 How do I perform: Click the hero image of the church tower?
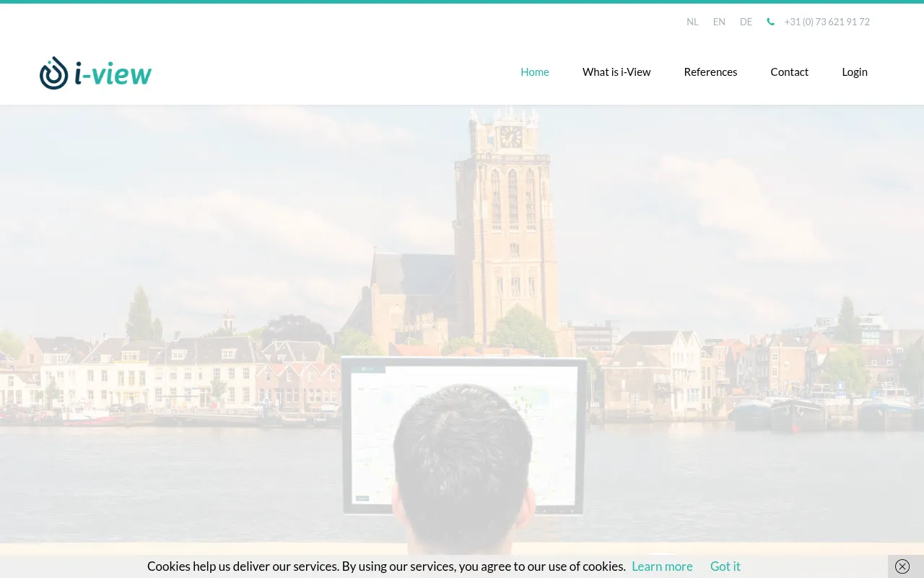point(462,330)
